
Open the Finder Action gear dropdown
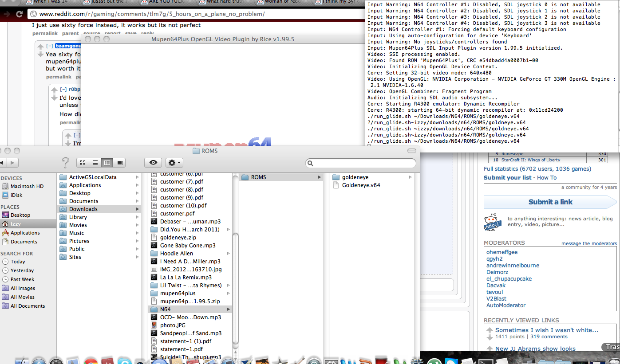(x=174, y=163)
